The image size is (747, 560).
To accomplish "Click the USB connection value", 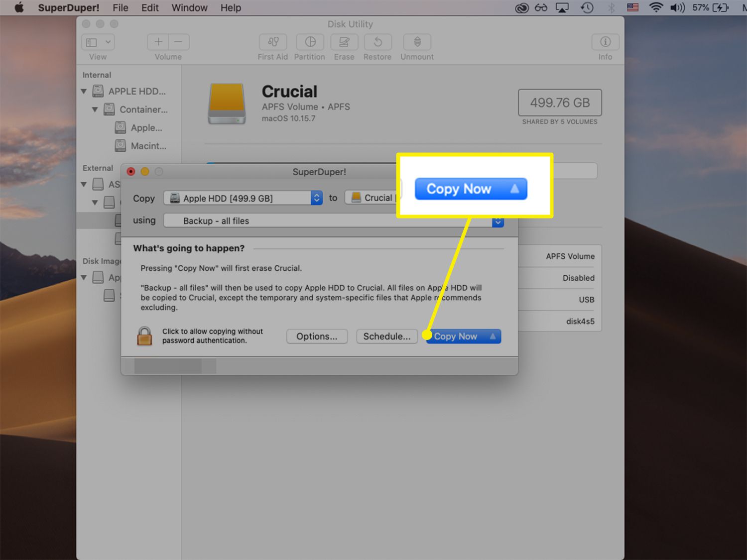I will (x=587, y=300).
